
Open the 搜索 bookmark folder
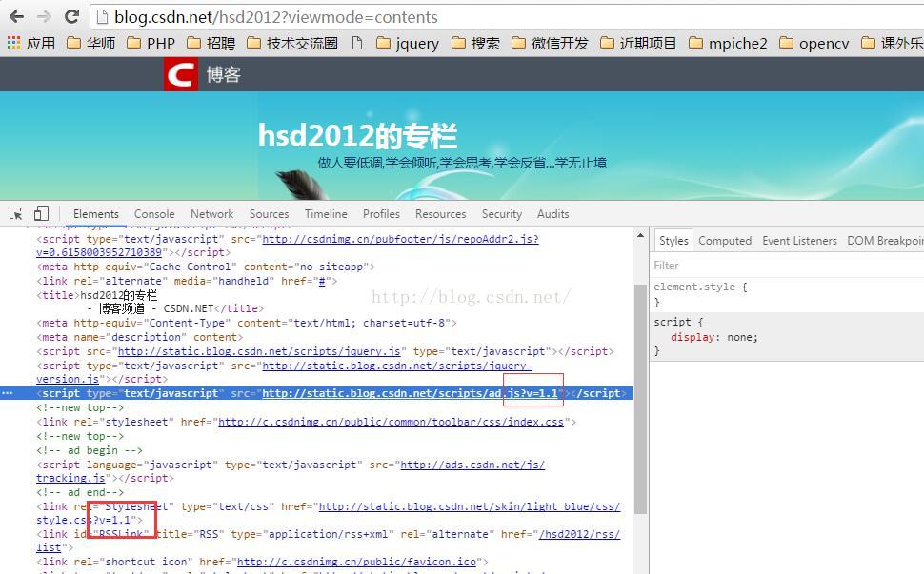pos(475,43)
